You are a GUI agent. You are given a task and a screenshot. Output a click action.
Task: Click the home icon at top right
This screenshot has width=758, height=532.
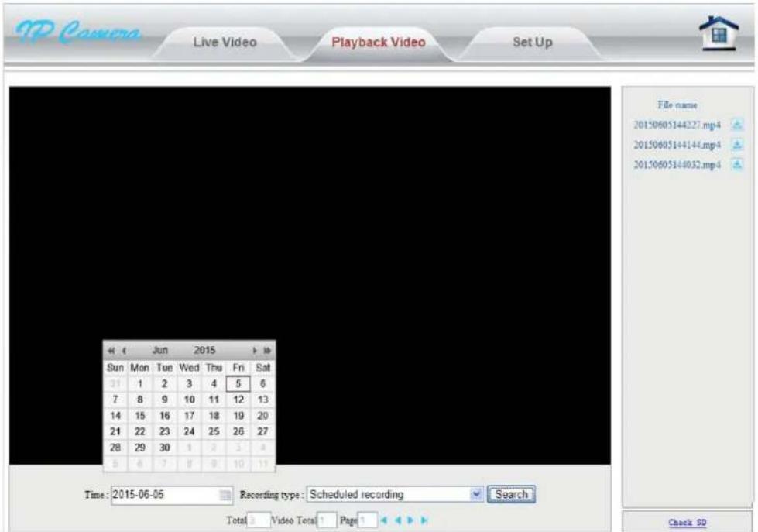pos(719,33)
